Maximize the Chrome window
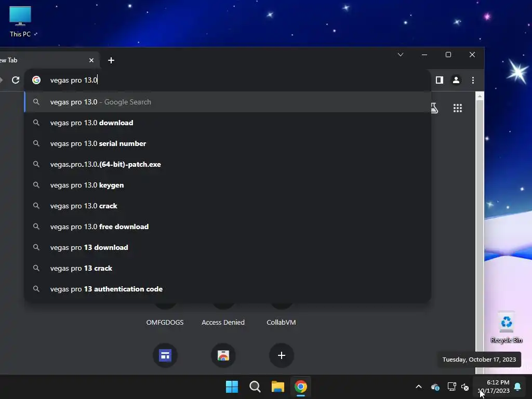532x399 pixels. click(448, 55)
